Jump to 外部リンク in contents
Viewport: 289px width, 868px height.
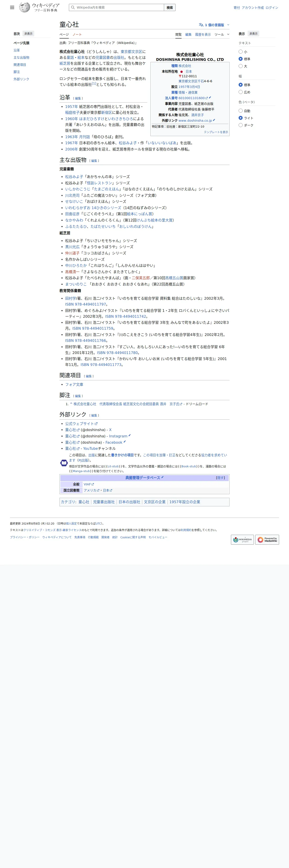[21, 79]
